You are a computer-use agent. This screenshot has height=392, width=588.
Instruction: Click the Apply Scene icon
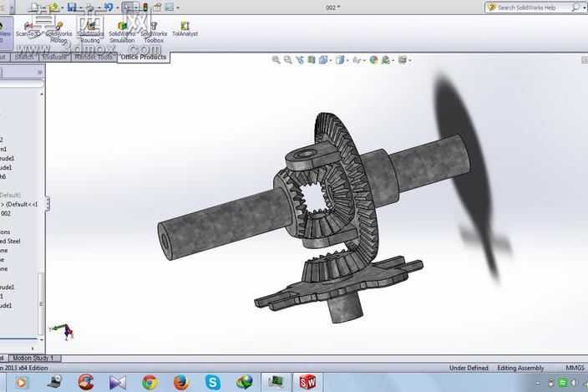385,60
